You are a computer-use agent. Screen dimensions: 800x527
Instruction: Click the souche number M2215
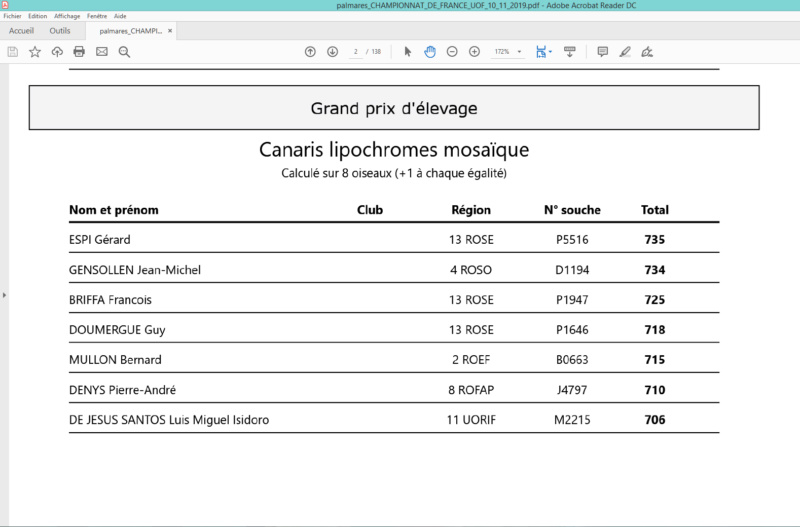coord(572,420)
